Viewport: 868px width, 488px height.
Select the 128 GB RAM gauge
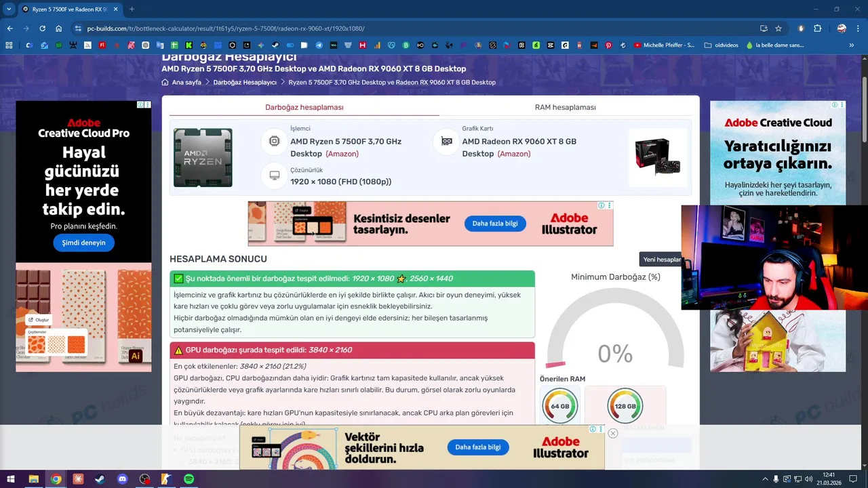[625, 406]
